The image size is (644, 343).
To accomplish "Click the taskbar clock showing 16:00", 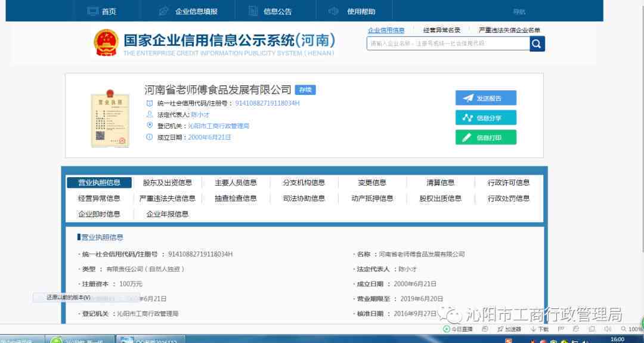I will point(617,339).
